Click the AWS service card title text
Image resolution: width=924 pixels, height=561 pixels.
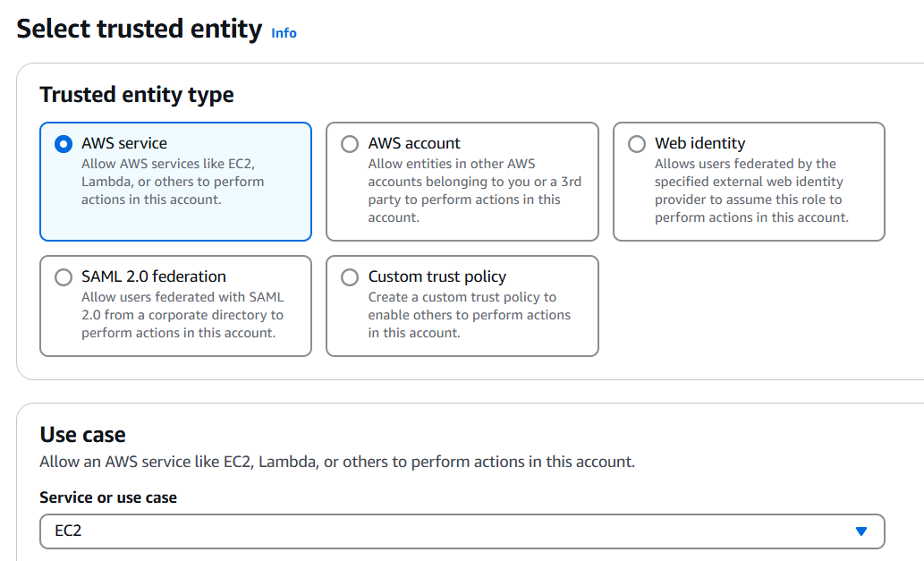click(124, 143)
